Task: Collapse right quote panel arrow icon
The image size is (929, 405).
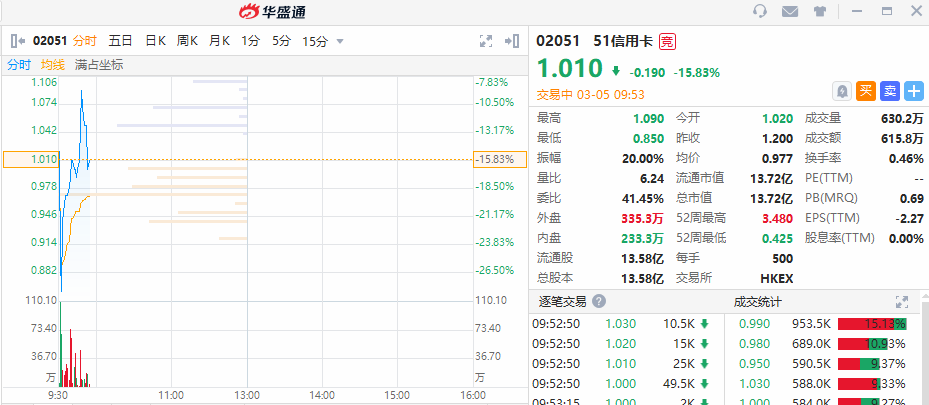Action: [x=513, y=41]
